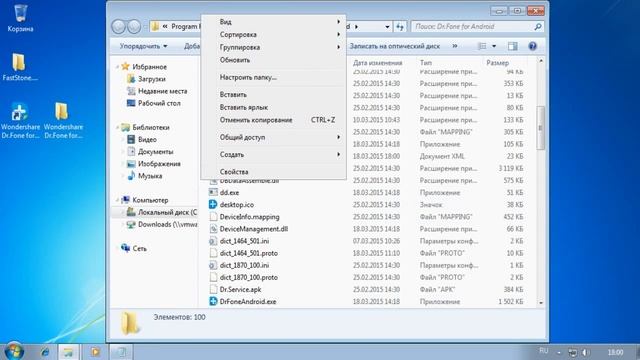The width and height of the screenshot is (640, 360).
Task: Click the dict_1464_501.ini file icon
Action: point(213,241)
